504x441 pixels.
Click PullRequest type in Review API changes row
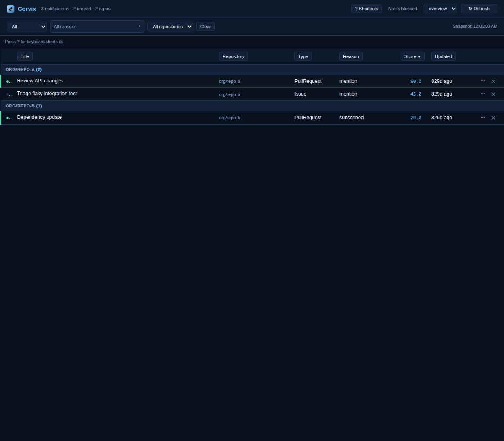click(x=308, y=81)
